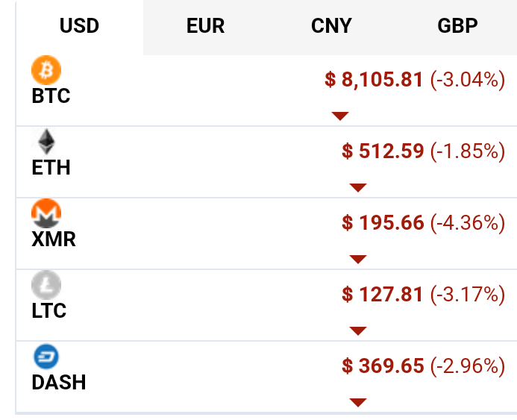Image resolution: width=517 pixels, height=420 pixels.
Task: Switch to the USD currency tab
Action: coord(80,25)
